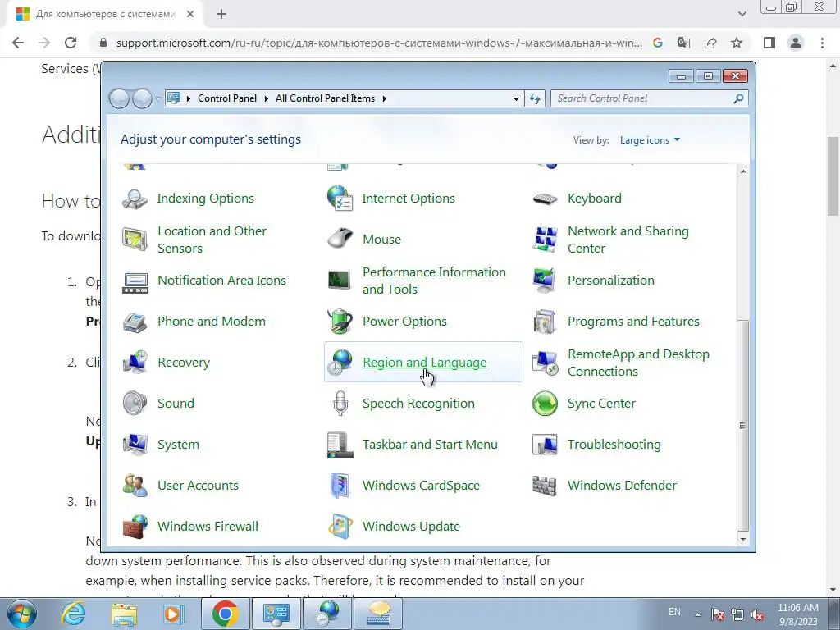The image size is (840, 630).
Task: Launch Internet Explorer from the taskbar
Action: coord(73,614)
